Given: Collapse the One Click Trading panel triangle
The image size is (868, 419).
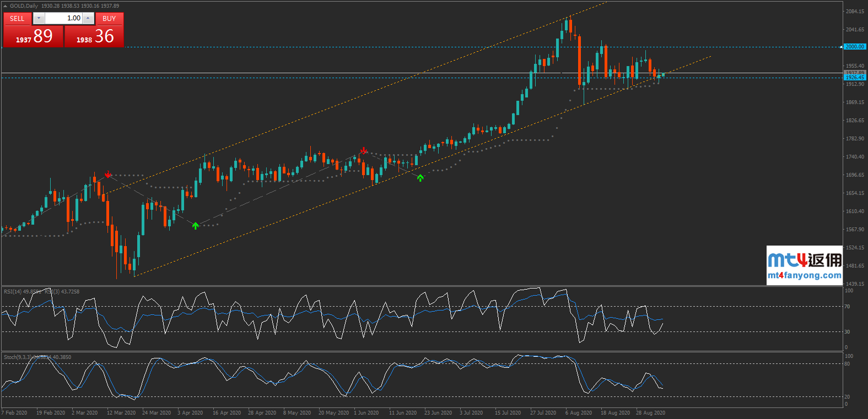Looking at the screenshot, I should [x=6, y=6].
